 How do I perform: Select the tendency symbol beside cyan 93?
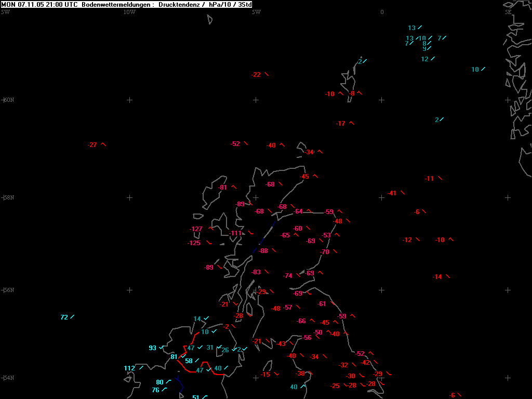pyautogui.click(x=162, y=348)
